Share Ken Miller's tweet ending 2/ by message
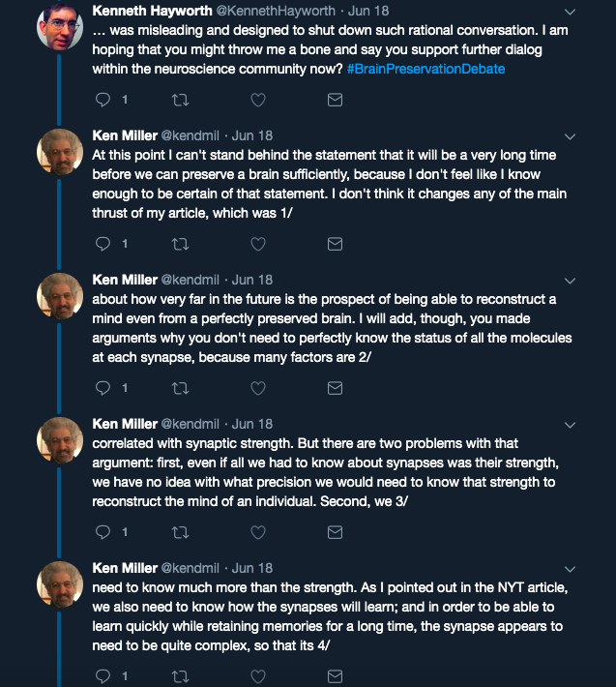Viewport: 616px width, 687px height. click(335, 388)
